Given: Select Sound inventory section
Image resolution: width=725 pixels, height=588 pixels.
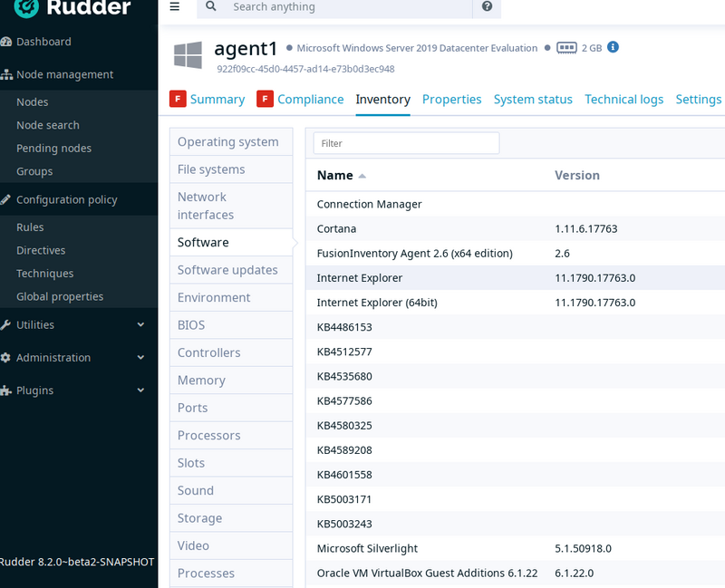Looking at the screenshot, I should click(231, 491).
